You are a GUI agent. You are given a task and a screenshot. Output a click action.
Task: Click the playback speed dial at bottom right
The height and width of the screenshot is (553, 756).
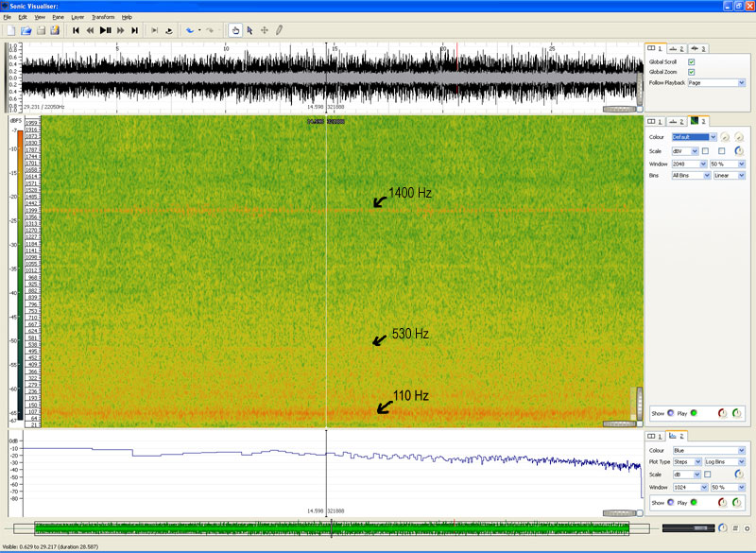coord(722,527)
